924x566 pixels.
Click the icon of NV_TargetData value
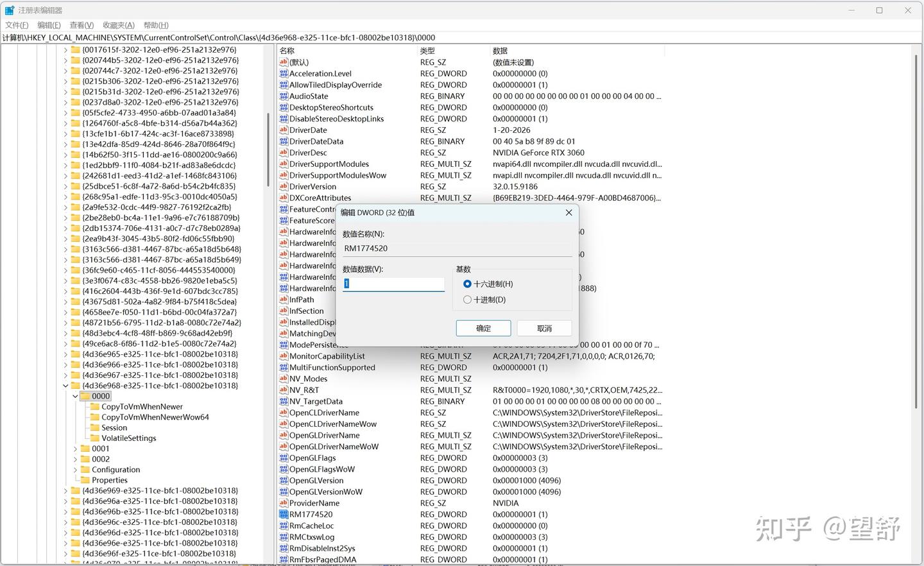(x=284, y=402)
